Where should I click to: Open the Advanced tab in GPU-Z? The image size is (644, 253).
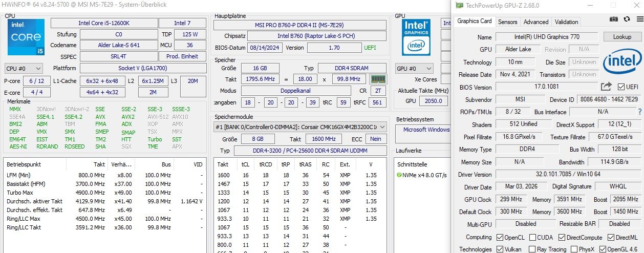pyautogui.click(x=535, y=22)
